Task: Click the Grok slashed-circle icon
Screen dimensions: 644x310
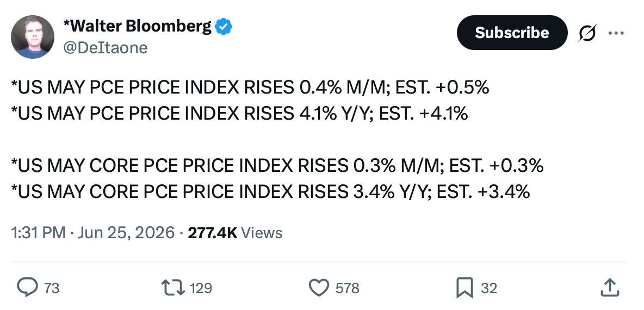Action: click(x=587, y=33)
